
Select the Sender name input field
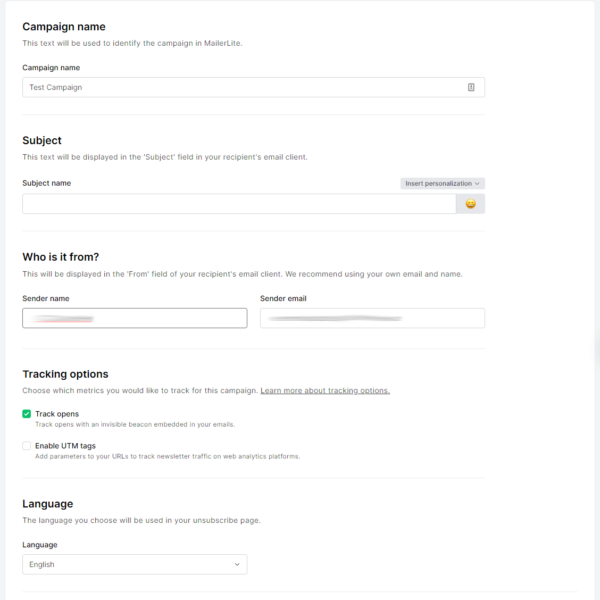pos(134,318)
